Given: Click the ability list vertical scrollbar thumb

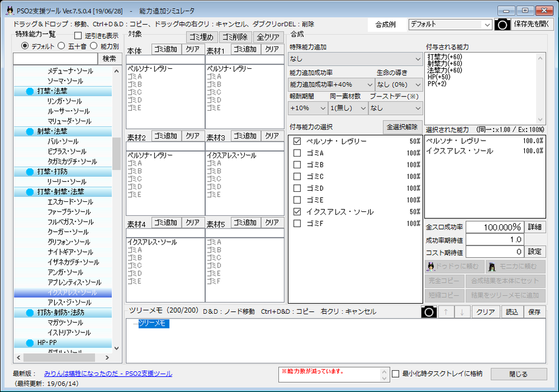Looking at the screenshot, I should (x=117, y=154).
